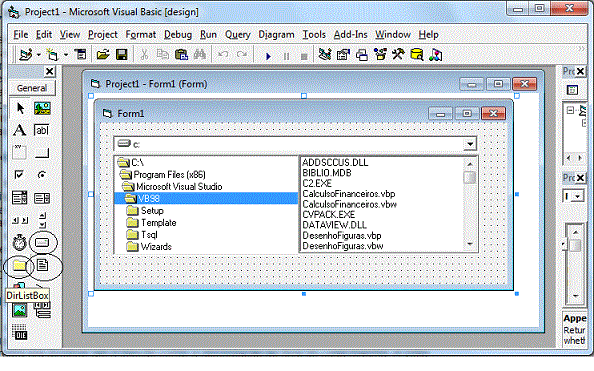
Task: Select CalculsoFinanceiros.vbp in the file list
Action: (349, 194)
